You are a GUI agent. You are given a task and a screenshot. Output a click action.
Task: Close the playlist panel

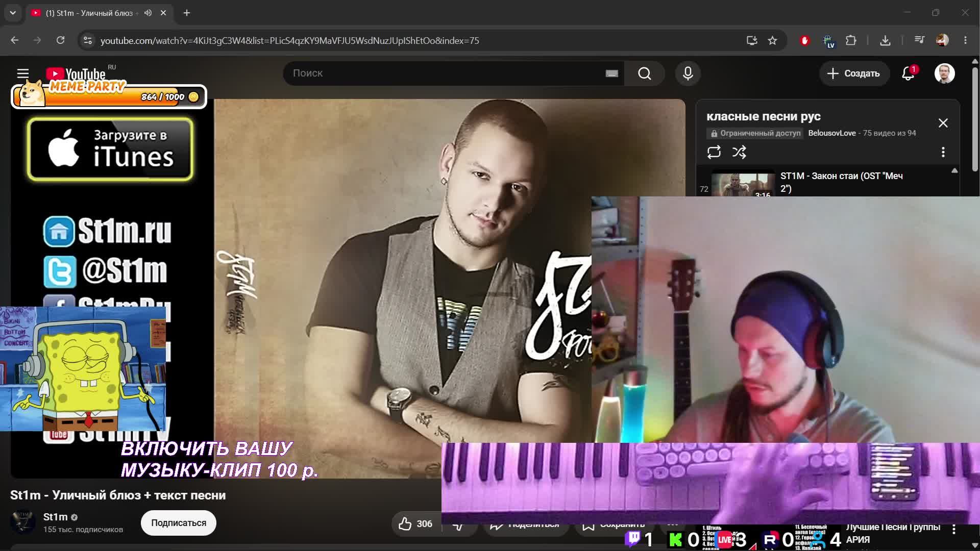point(943,123)
